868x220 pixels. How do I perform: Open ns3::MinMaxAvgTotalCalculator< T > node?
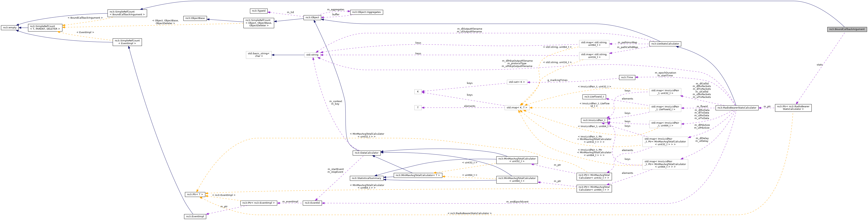click(x=418, y=175)
